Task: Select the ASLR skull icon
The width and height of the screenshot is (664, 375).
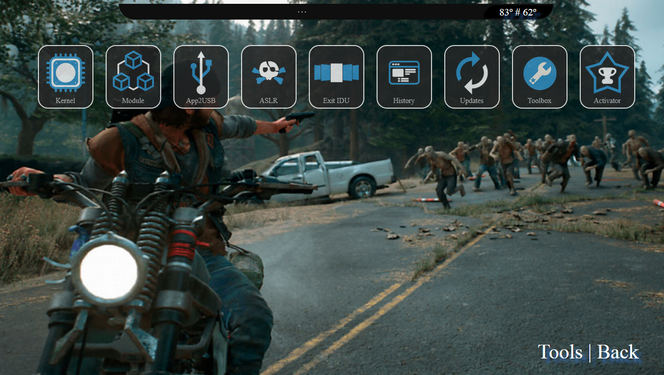Action: point(269,77)
